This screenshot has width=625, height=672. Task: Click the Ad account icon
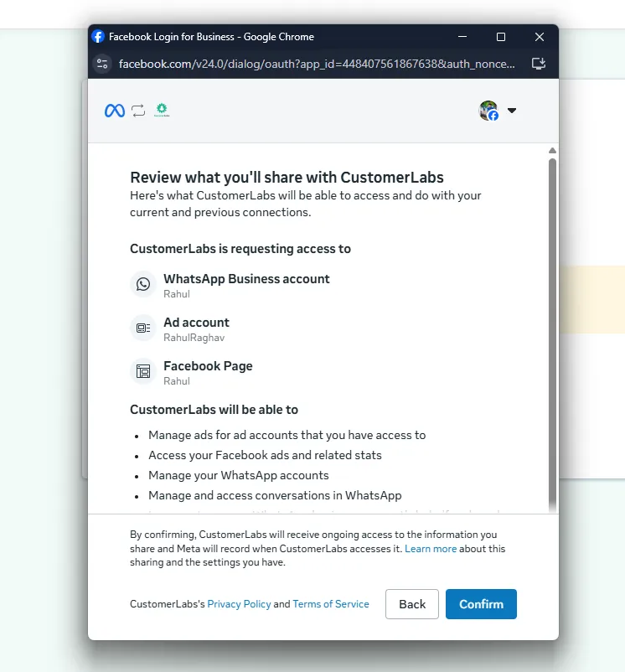coord(143,328)
